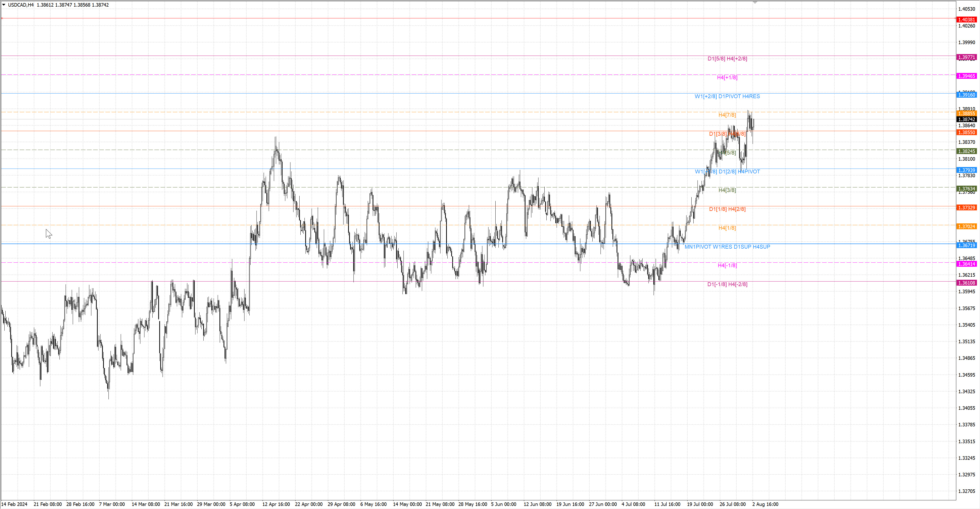Click the orange 1.37024 price tag
The height and width of the screenshot is (509, 980).
966,226
